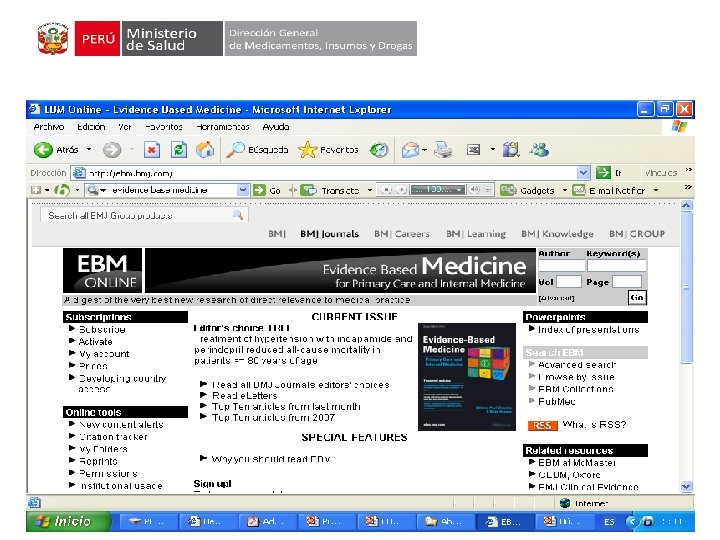720x540 pixels.
Task: Click Go button in EBM search box
Action: (x=637, y=298)
